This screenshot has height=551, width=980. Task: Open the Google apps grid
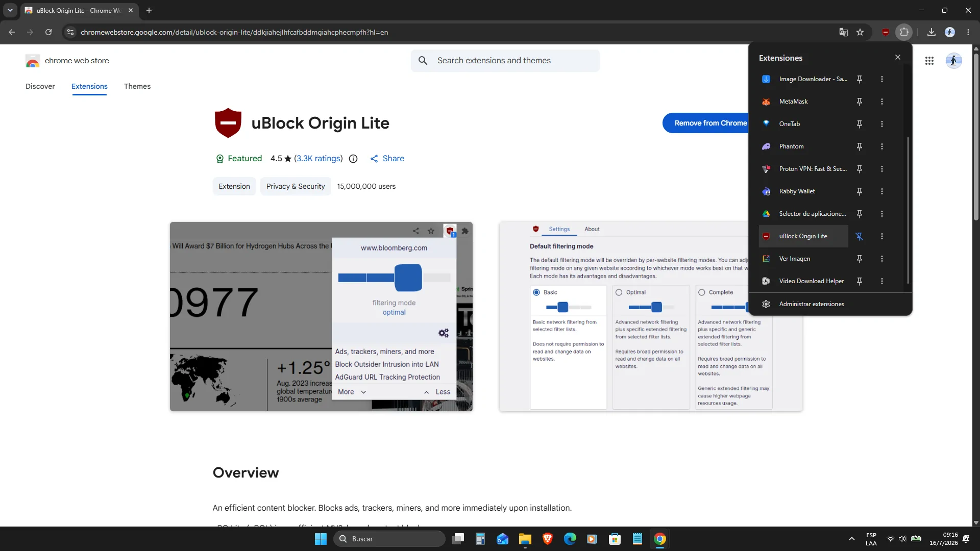pyautogui.click(x=929, y=61)
